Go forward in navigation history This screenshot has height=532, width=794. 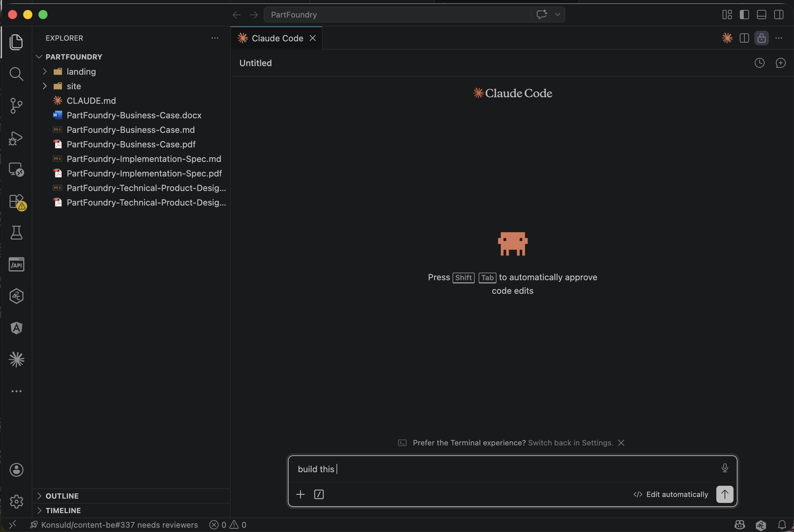[x=254, y=15]
